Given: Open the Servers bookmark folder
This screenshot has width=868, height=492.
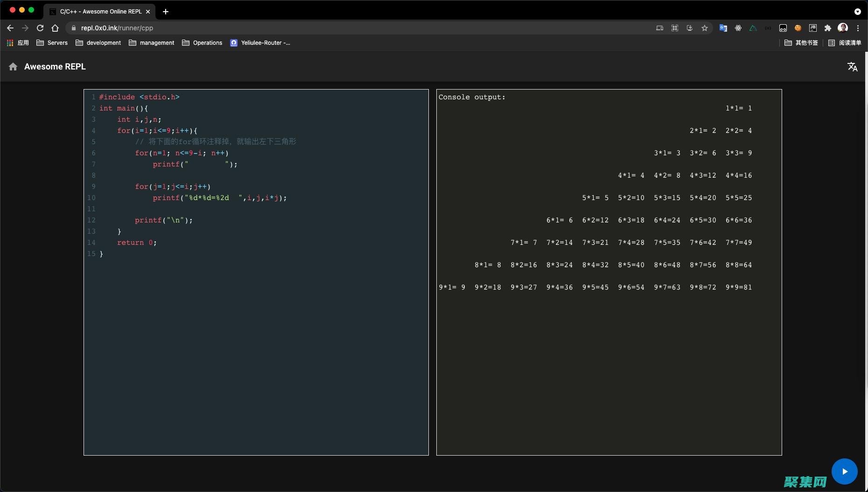Looking at the screenshot, I should click(x=52, y=43).
